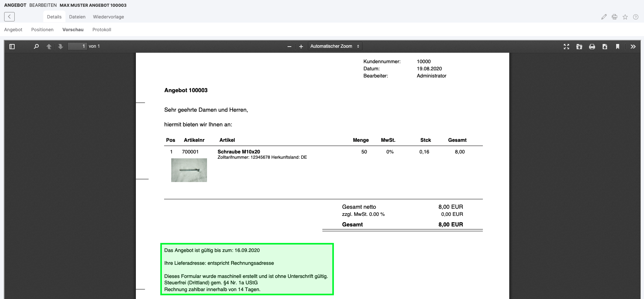This screenshot has height=299, width=644.
Task: Click the page number input field
Action: 77,46
